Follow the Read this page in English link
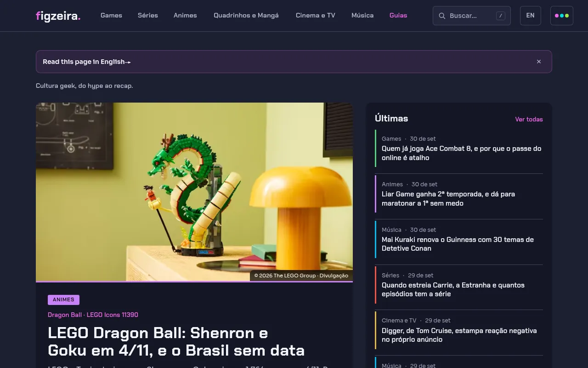Viewport: 588px width, 368px height. pyautogui.click(x=87, y=62)
